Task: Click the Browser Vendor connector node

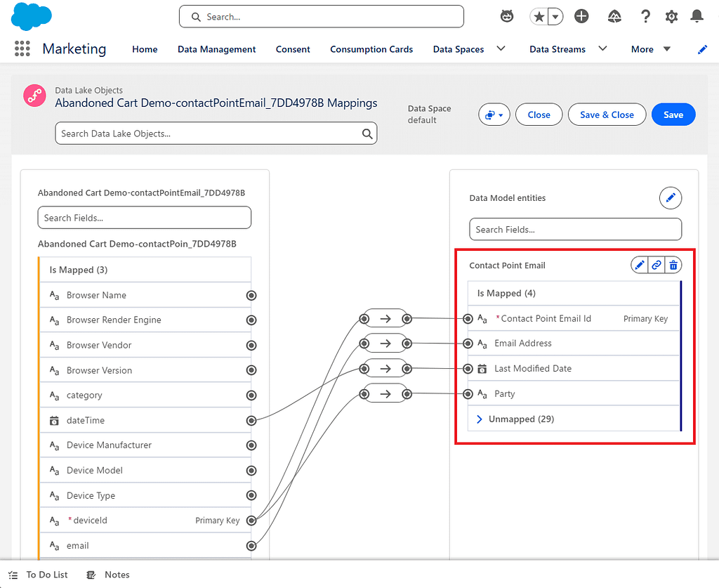Action: point(251,346)
